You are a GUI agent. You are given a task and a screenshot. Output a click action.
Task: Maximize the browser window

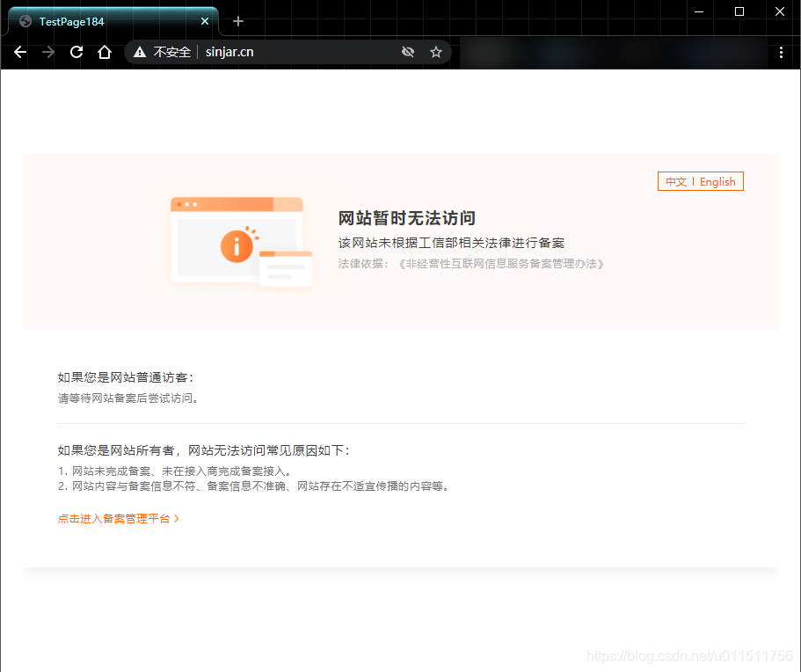pyautogui.click(x=739, y=11)
